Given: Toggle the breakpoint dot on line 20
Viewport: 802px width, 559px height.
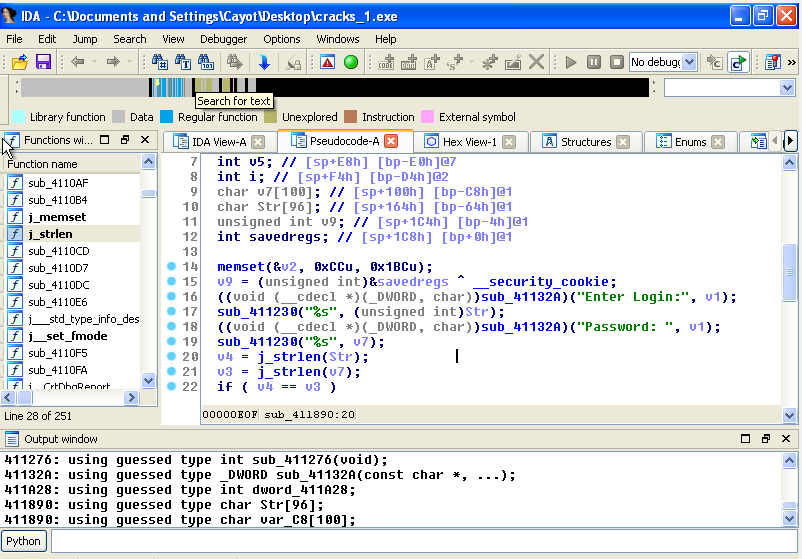Looking at the screenshot, I should pyautogui.click(x=171, y=356).
